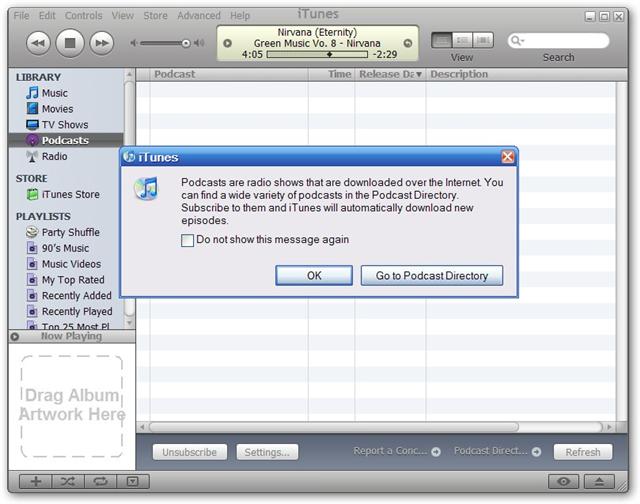The height and width of the screenshot is (504, 640).
Task: Open the Advanced menu
Action: pyautogui.click(x=199, y=16)
